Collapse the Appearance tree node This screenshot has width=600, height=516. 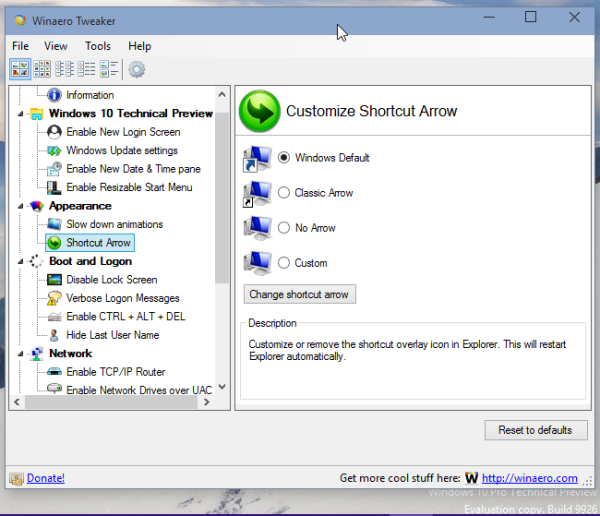pos(21,206)
